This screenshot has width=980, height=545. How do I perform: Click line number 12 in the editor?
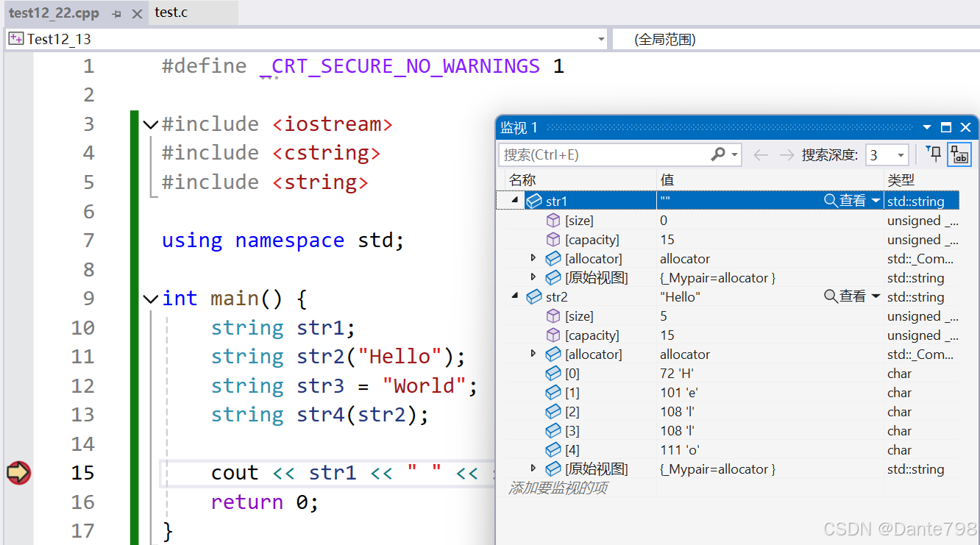[83, 385]
